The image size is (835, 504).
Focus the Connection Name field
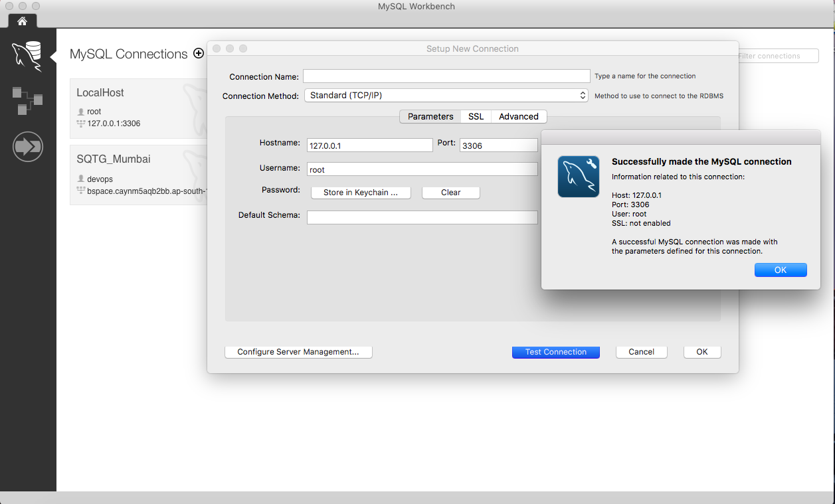click(446, 76)
